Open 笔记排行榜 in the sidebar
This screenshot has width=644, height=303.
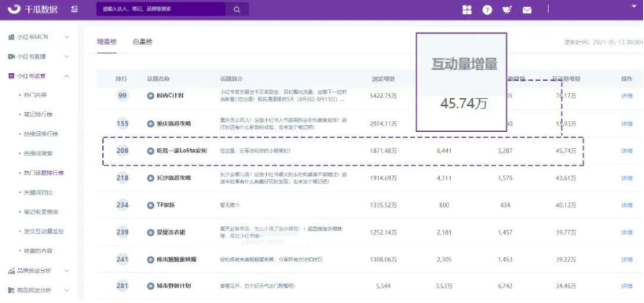coord(38,115)
